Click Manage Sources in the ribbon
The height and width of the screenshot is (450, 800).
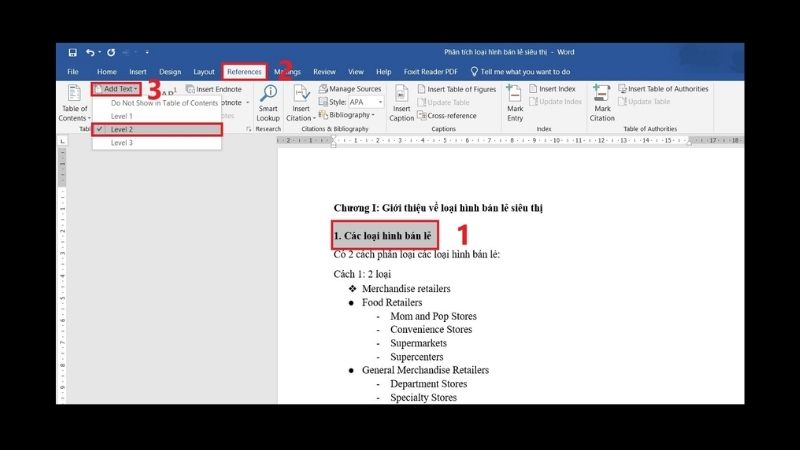pyautogui.click(x=350, y=89)
